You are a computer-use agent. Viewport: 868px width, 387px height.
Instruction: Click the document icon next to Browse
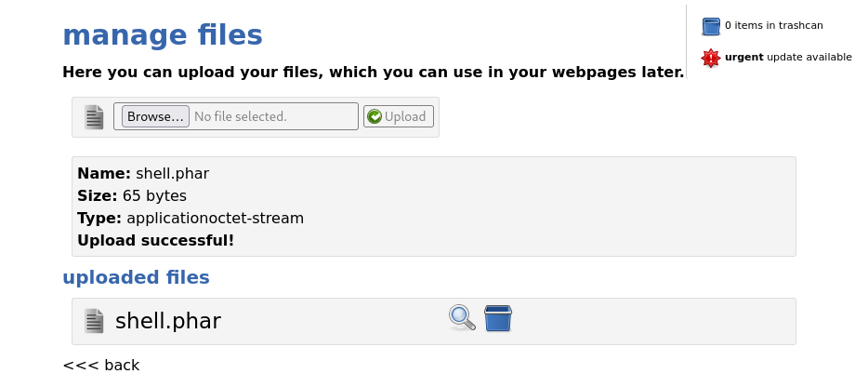94,117
